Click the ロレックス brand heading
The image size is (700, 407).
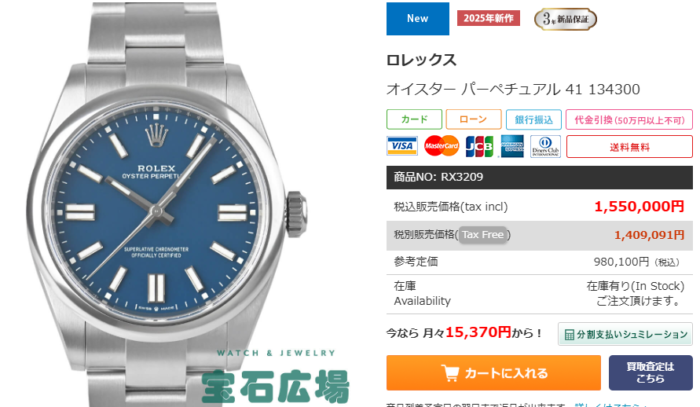click(x=421, y=60)
